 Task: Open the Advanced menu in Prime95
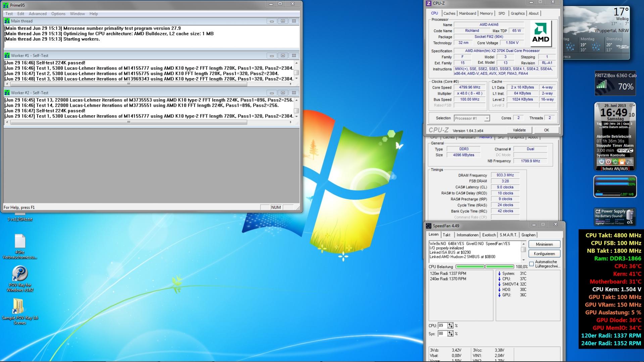[x=38, y=14]
